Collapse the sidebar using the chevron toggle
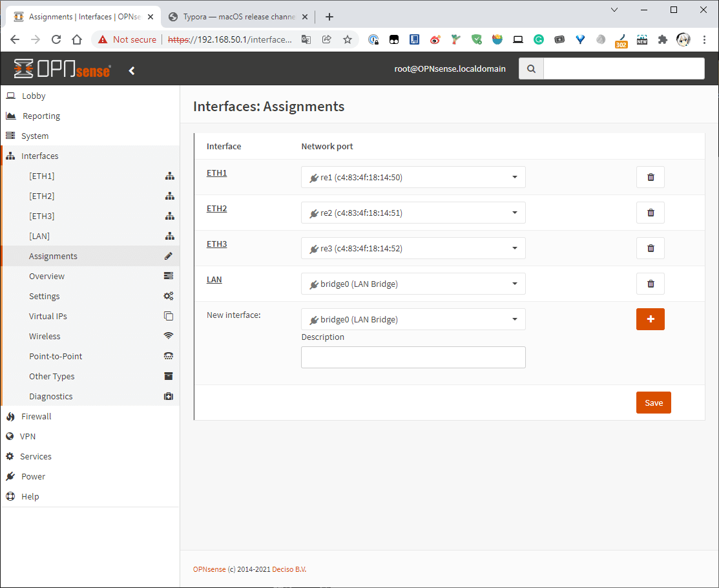The image size is (719, 588). tap(132, 70)
